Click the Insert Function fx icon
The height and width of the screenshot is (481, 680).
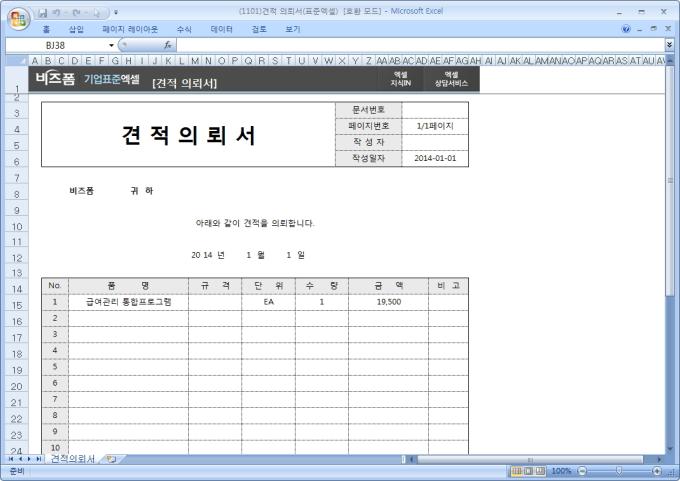click(168, 45)
